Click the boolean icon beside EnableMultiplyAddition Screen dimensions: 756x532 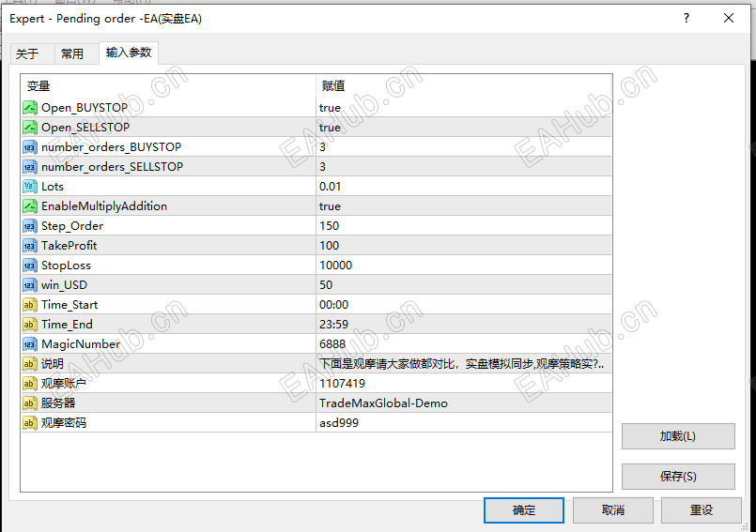coord(30,206)
